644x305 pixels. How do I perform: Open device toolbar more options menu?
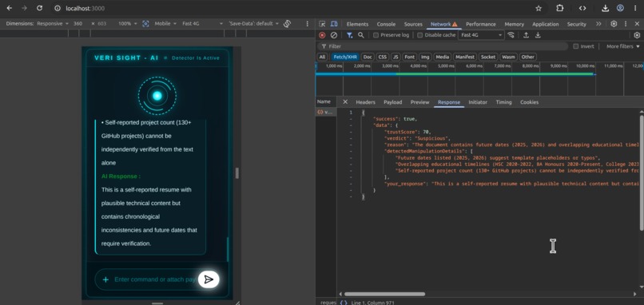(x=307, y=24)
